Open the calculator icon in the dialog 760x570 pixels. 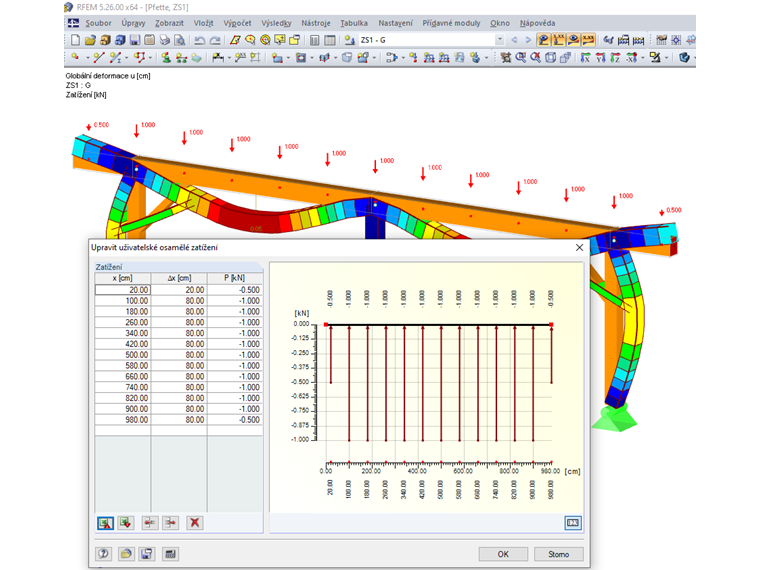[x=170, y=554]
